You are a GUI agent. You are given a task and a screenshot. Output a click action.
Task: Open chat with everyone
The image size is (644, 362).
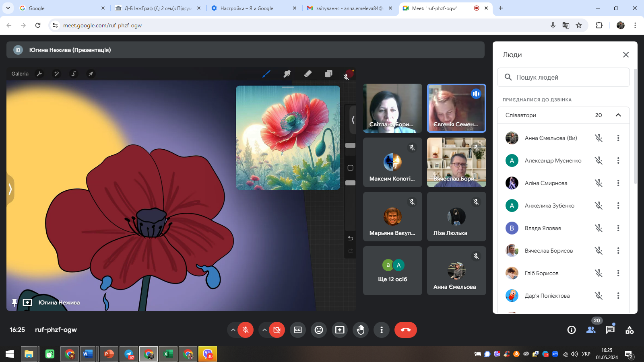tap(610, 330)
